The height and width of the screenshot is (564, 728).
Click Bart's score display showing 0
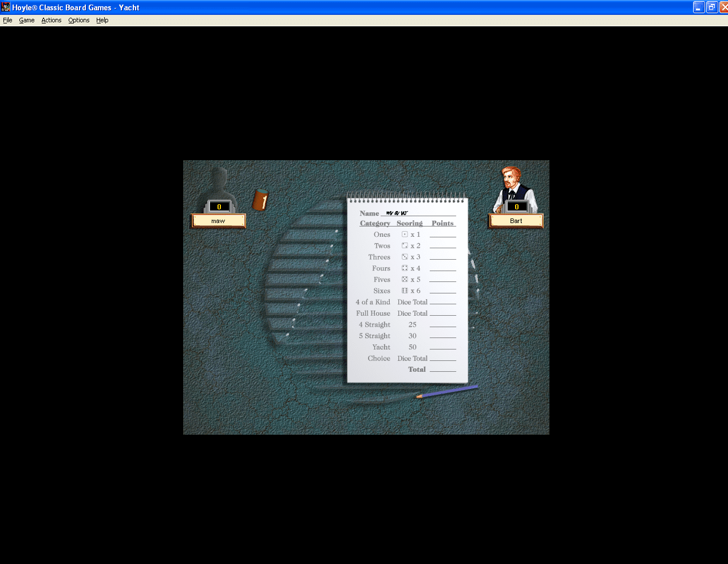point(516,207)
